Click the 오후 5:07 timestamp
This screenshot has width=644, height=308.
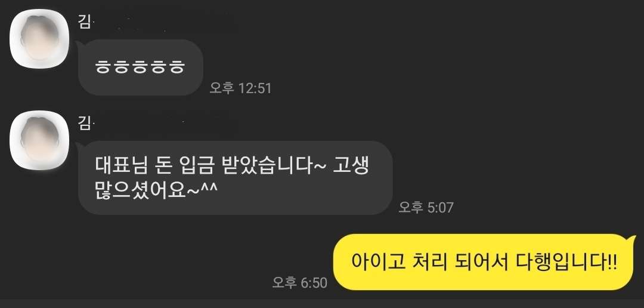(x=426, y=207)
